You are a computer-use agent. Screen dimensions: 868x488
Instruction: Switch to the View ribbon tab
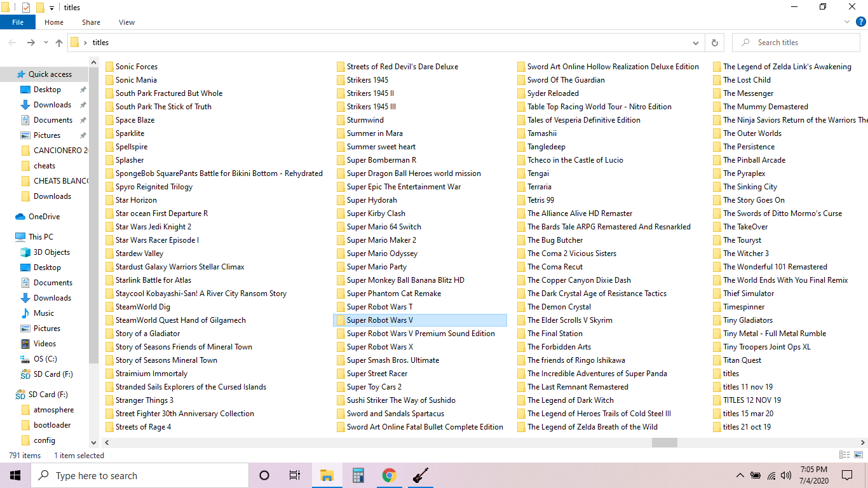tap(127, 22)
